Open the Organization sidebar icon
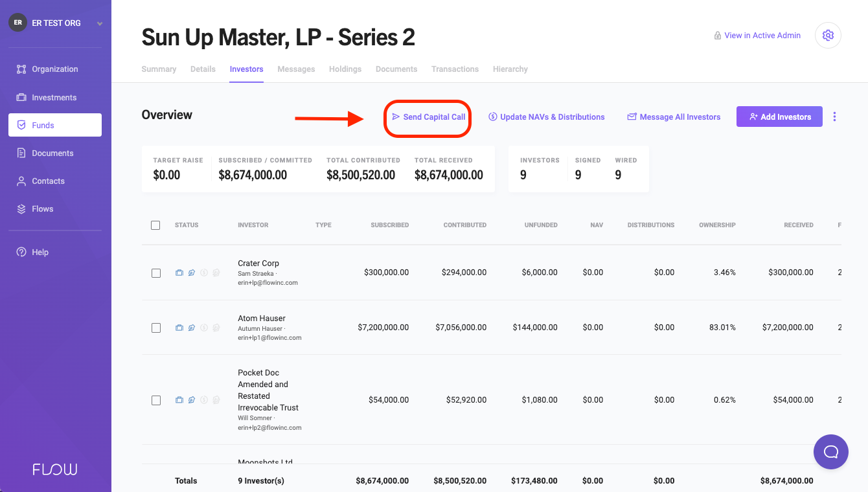The image size is (868, 492). (21, 69)
